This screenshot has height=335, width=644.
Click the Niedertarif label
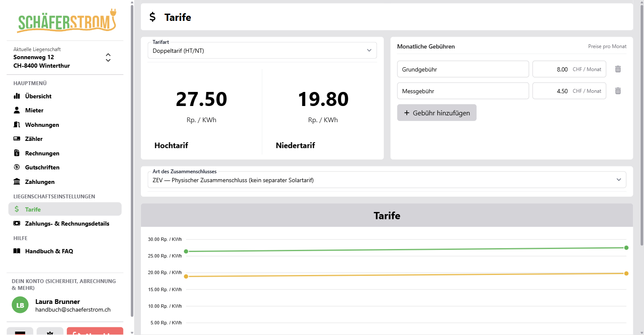tap(296, 146)
